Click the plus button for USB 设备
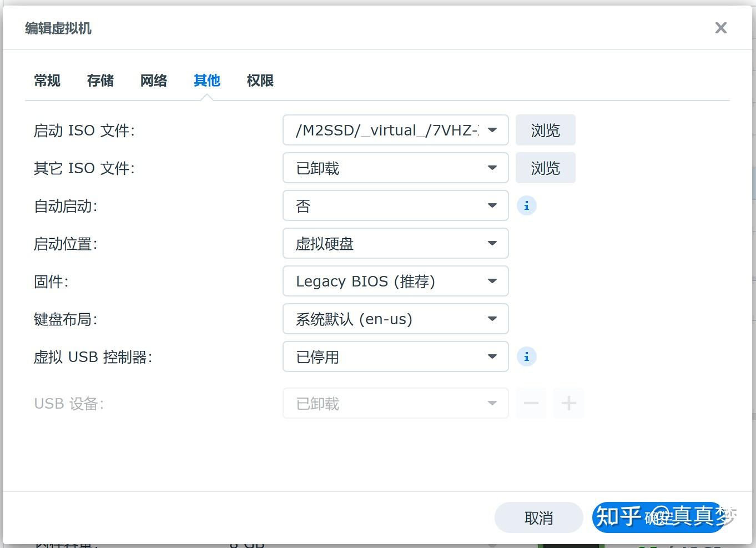 coord(569,403)
